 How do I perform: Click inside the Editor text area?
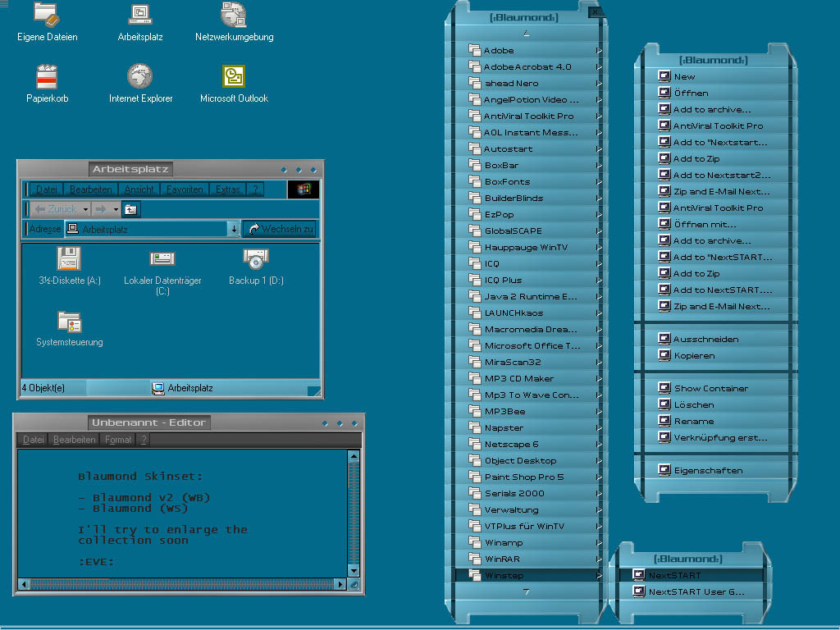pyautogui.click(x=183, y=514)
